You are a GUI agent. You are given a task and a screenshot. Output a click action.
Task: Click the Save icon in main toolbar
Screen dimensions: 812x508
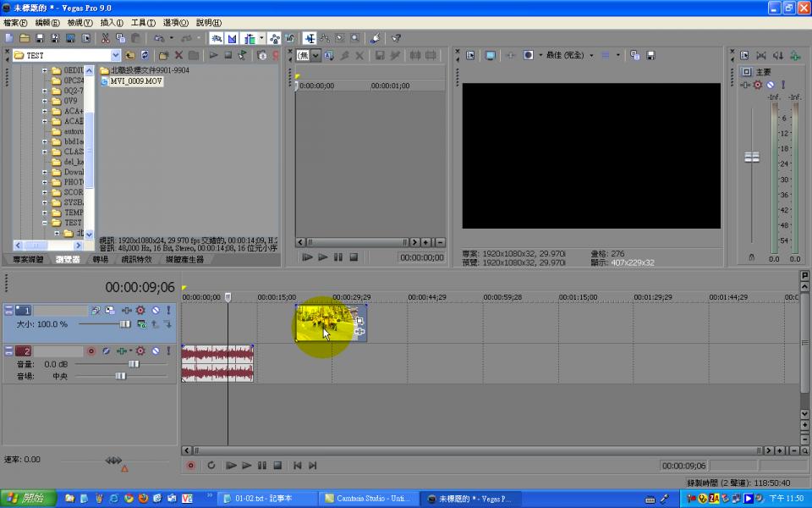[x=40, y=38]
